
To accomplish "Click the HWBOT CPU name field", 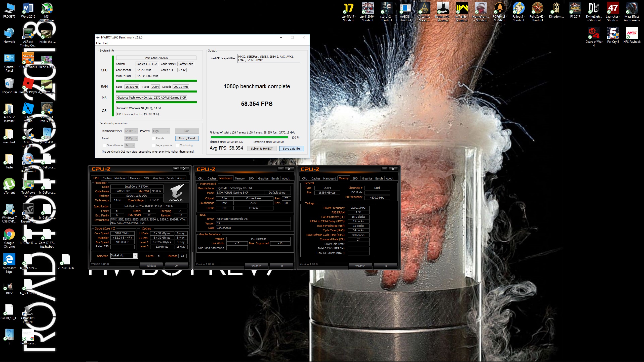I will pos(156,58).
